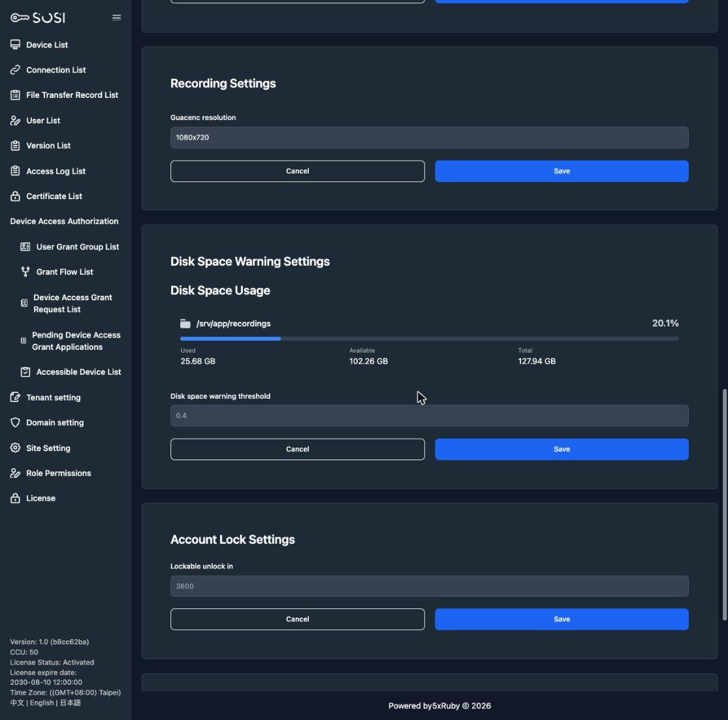Click the 20.1% usage percentage
Viewport: 728px width, 720px height.
665,323
